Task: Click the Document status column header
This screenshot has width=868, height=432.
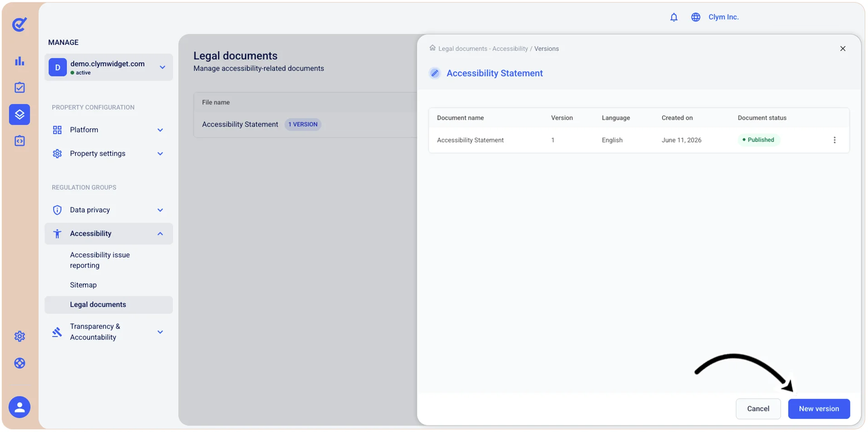Action: coord(762,118)
